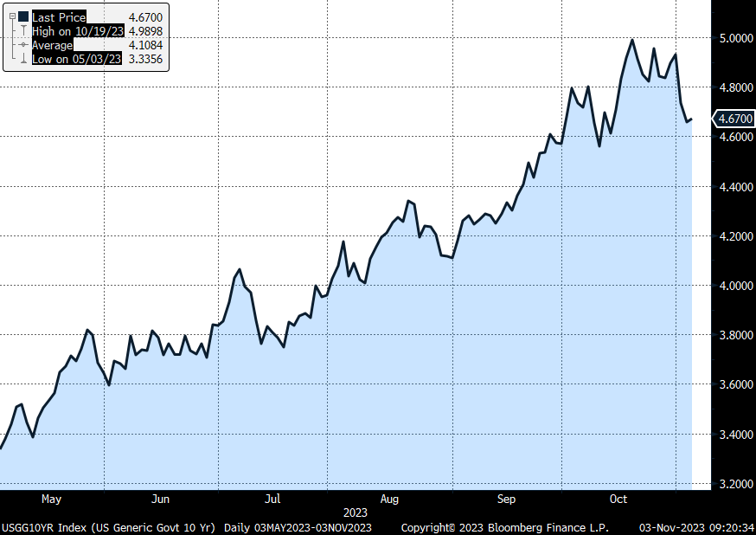756x535 pixels.
Task: Click the Average marker icon in legend
Action: (23, 45)
